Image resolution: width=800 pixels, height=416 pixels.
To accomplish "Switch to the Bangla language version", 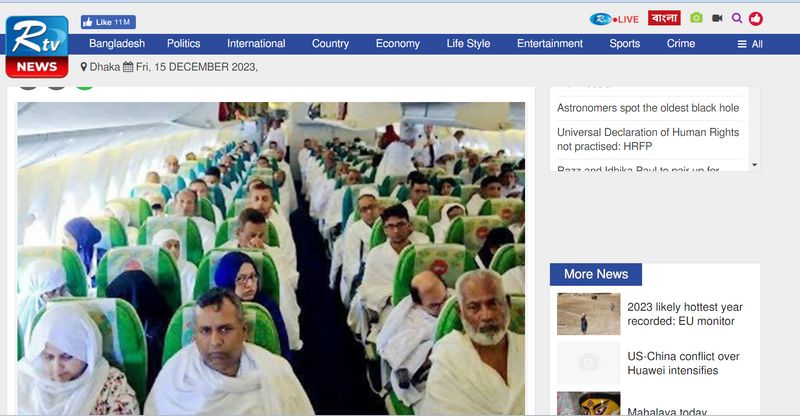I will point(664,18).
